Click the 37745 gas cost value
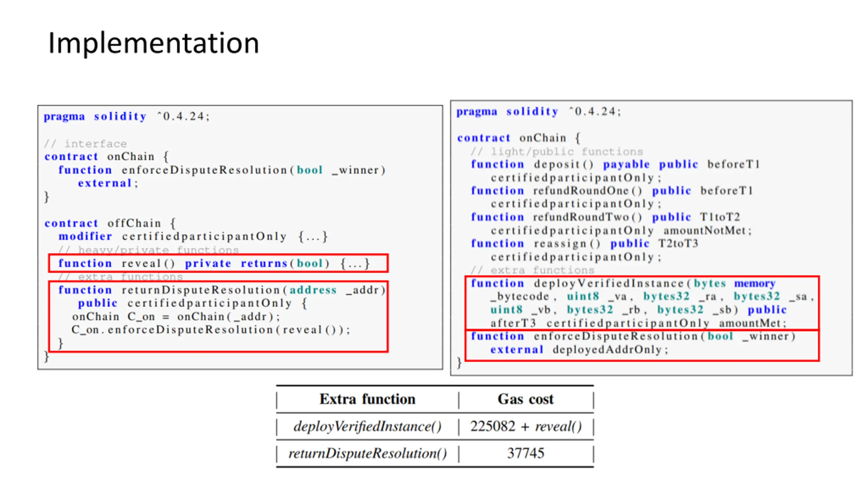The width and height of the screenshot is (868, 488). tap(526, 453)
